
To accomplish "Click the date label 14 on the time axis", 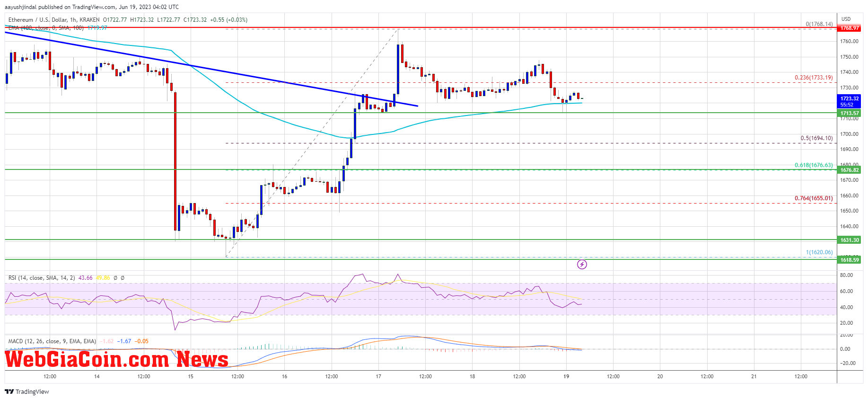I will click(x=96, y=377).
